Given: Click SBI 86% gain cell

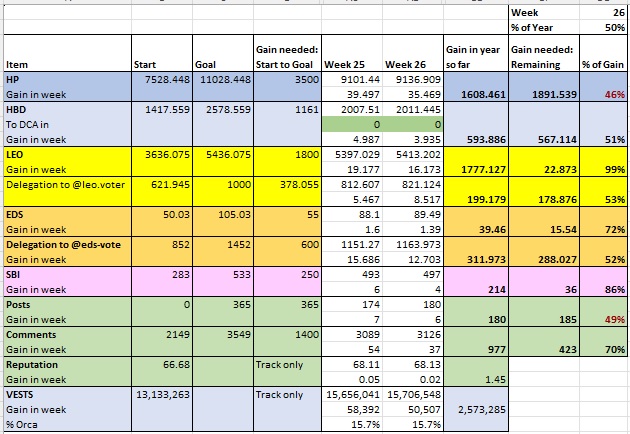Looking at the screenshot, I should [x=603, y=289].
